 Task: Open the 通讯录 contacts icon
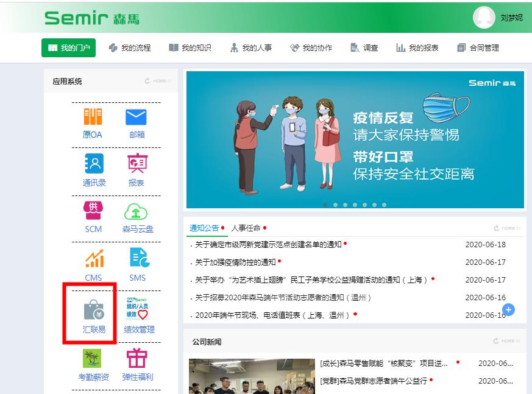(94, 163)
